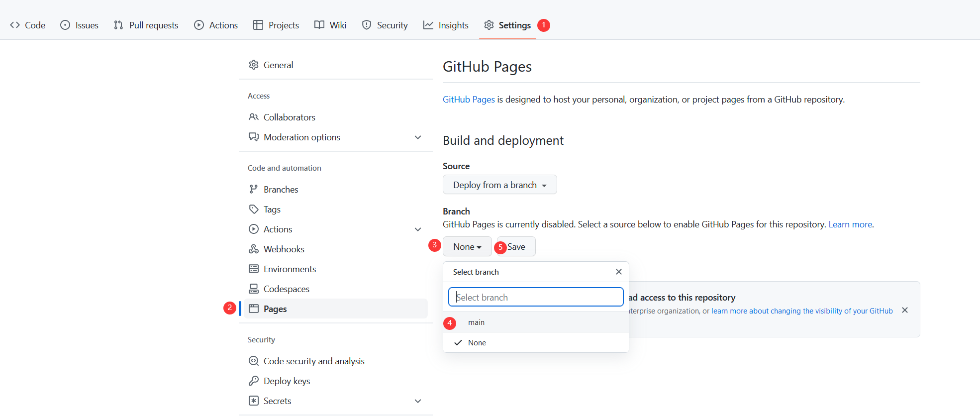Open Codespaces settings
The width and height of the screenshot is (980, 418).
(x=336, y=289)
